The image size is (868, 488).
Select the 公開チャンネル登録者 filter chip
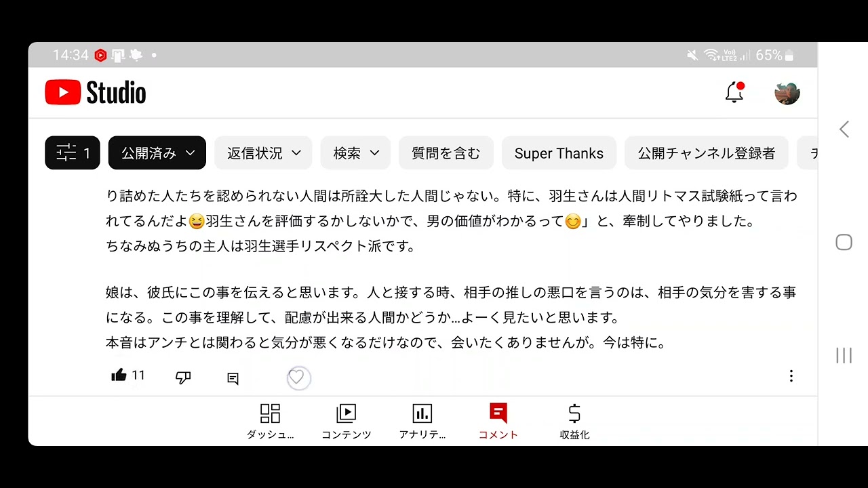click(706, 153)
